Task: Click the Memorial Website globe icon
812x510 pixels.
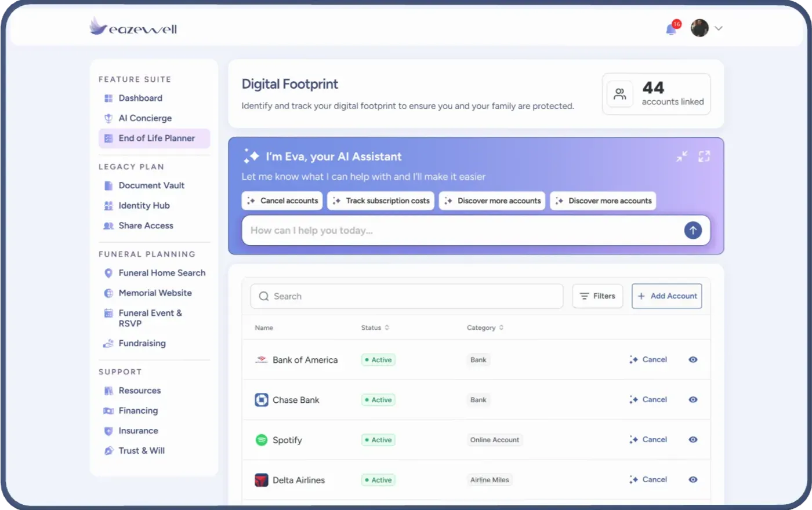Action: pyautogui.click(x=108, y=293)
